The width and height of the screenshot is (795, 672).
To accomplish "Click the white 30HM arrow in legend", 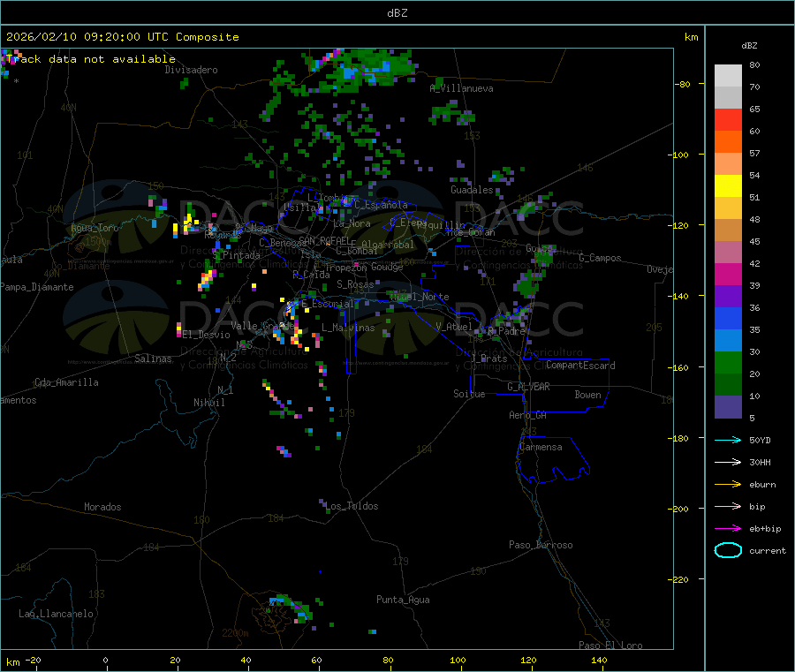I will coord(728,462).
